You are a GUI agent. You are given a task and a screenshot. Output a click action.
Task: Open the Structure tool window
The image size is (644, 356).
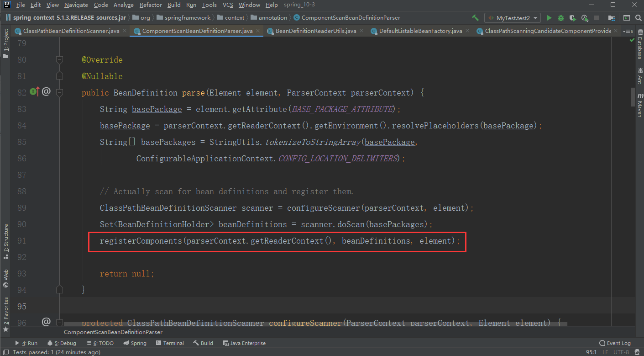click(5, 241)
